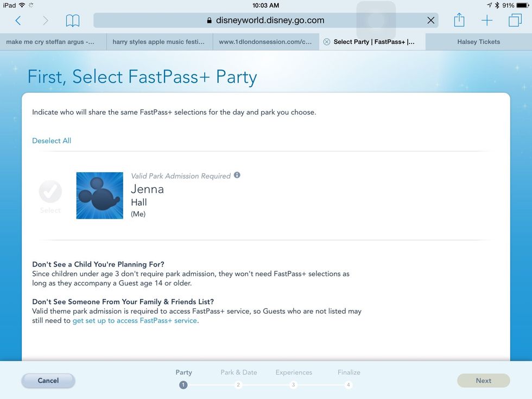Image resolution: width=532 pixels, height=399 pixels.
Task: Add a new tab with the plus icon
Action: 487,21
